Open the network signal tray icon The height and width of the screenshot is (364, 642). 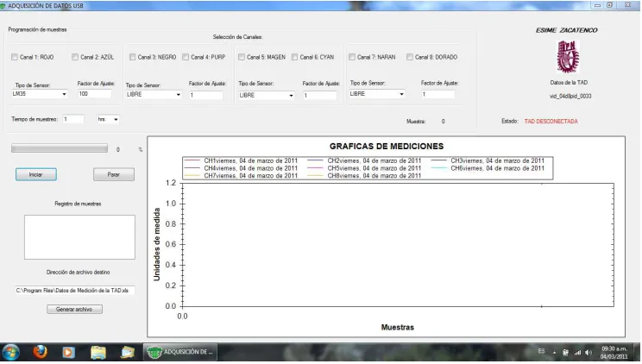coord(577,353)
